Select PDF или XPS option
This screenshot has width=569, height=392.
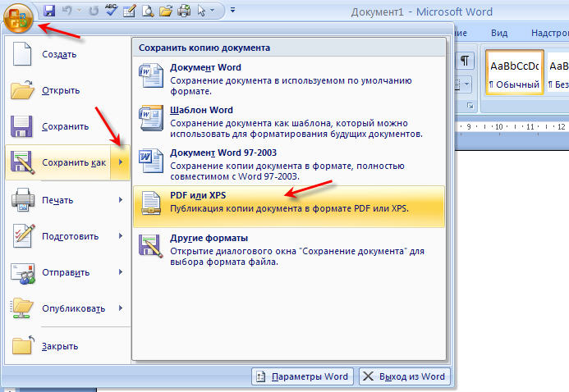pos(289,207)
